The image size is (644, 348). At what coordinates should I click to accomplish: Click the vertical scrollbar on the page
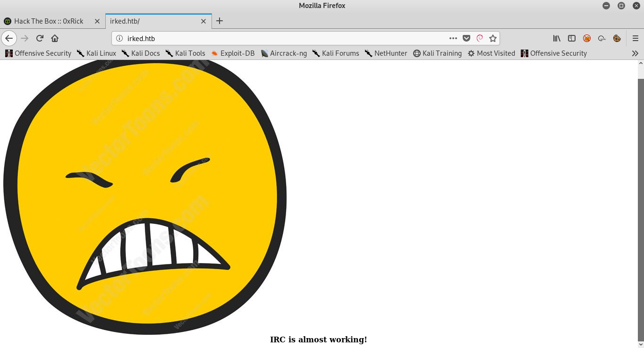click(x=641, y=208)
